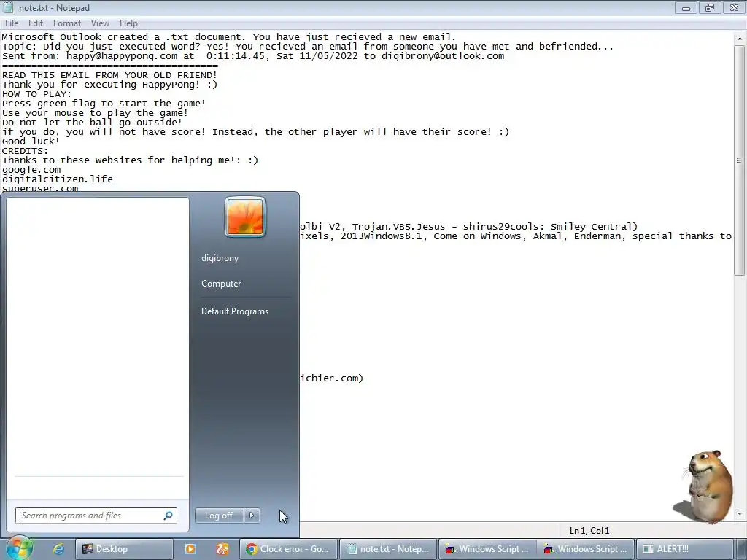Close the Notepad window
This screenshot has height=560, width=747.
point(734,8)
